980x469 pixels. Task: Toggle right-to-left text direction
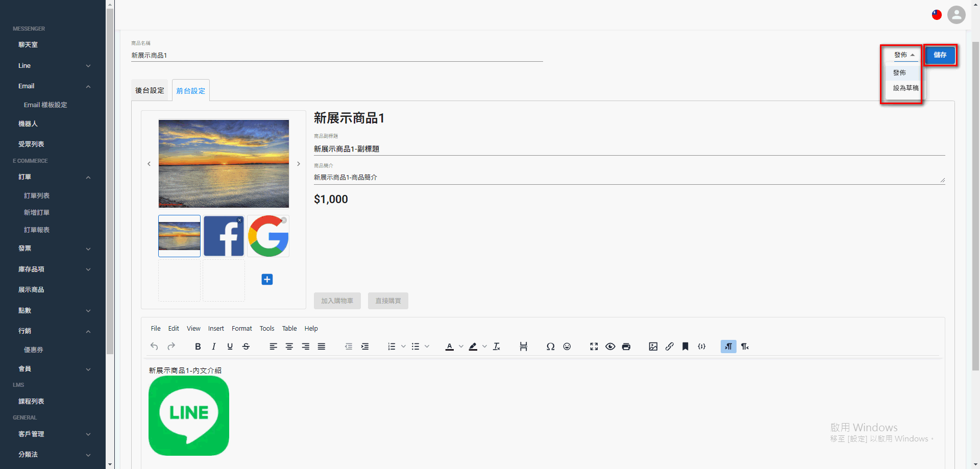(745, 347)
